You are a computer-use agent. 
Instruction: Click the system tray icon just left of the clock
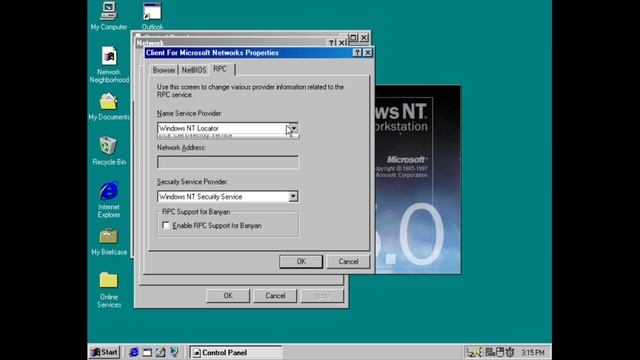[510, 352]
